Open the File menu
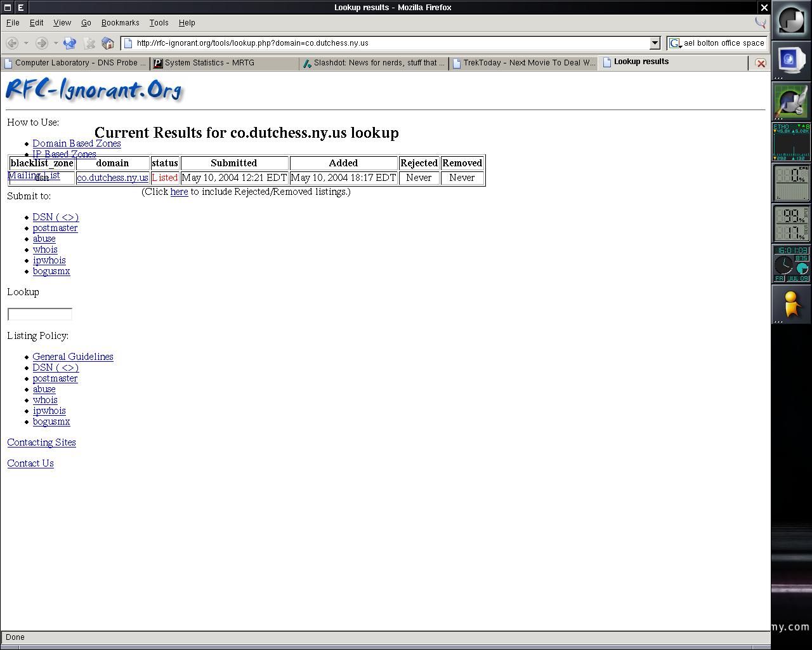The image size is (812, 650). [x=13, y=22]
